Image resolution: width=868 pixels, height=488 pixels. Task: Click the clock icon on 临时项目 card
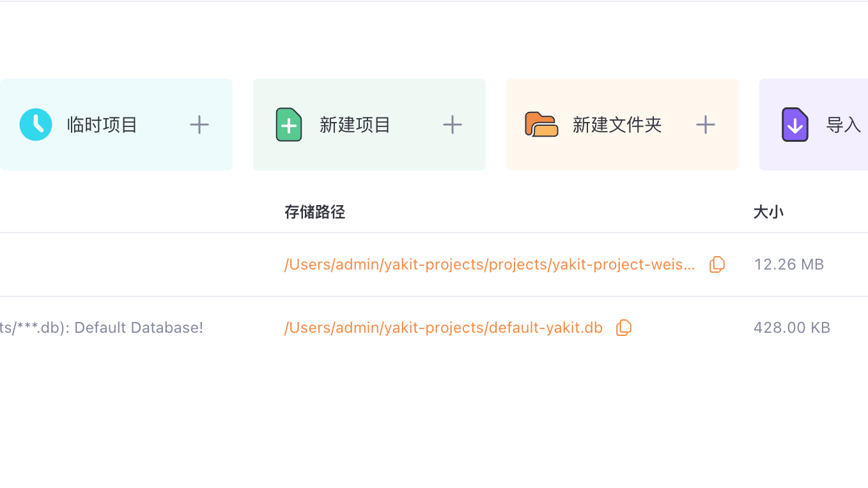[35, 125]
